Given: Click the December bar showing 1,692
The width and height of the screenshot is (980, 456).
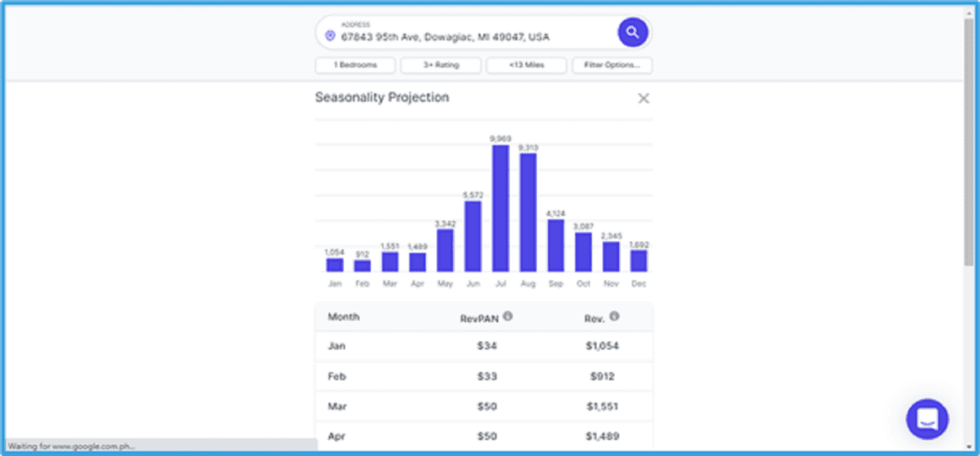Looking at the screenshot, I should [638, 260].
